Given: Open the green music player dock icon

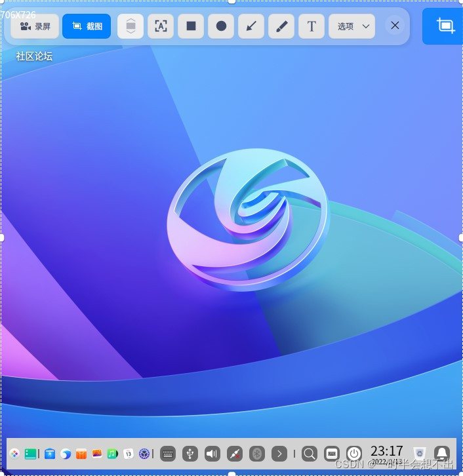Looking at the screenshot, I should (x=112, y=454).
